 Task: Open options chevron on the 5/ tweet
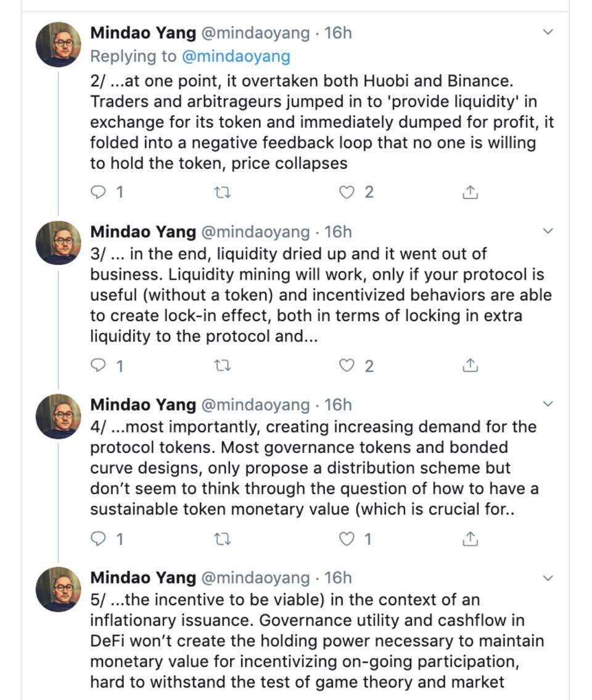548,578
